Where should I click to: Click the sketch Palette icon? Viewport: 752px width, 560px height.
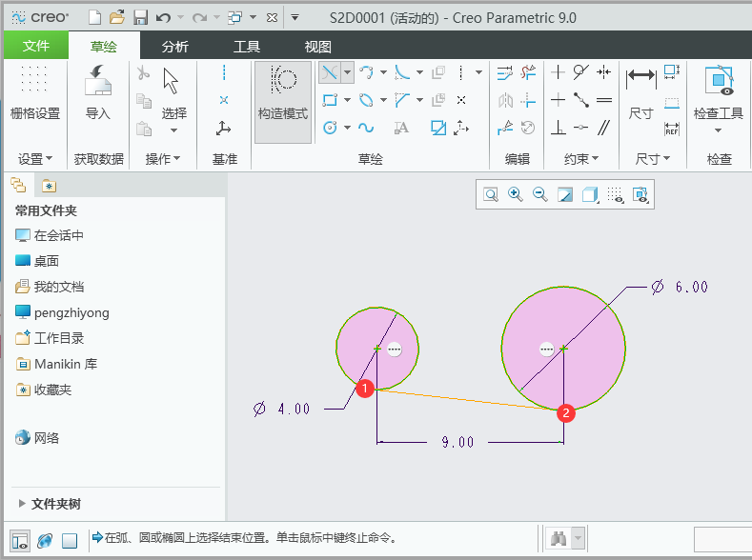(437, 128)
